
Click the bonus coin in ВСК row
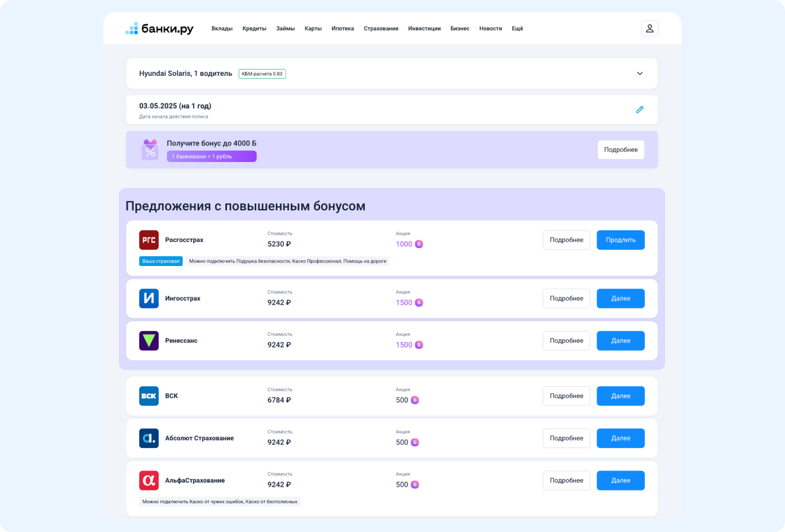(415, 400)
